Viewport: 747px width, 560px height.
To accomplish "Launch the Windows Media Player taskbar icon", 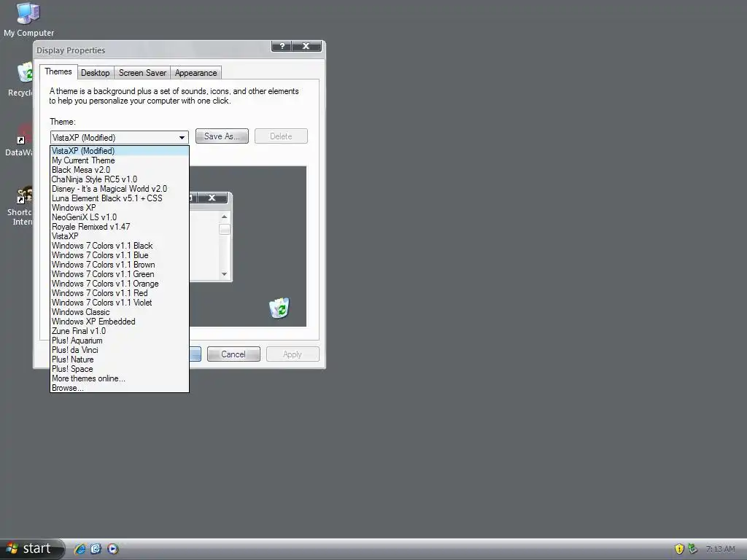I will [113, 549].
